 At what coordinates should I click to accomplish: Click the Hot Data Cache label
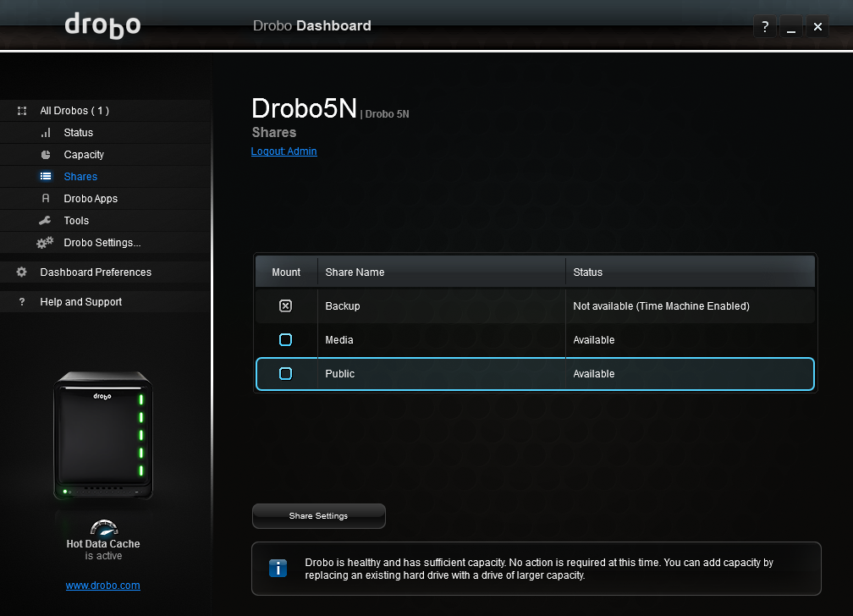103,543
